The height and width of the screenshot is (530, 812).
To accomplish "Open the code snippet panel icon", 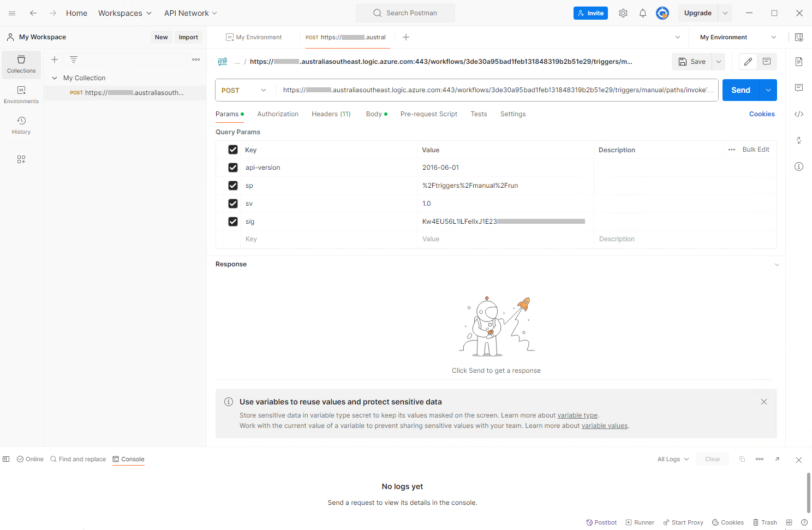I will (x=798, y=114).
